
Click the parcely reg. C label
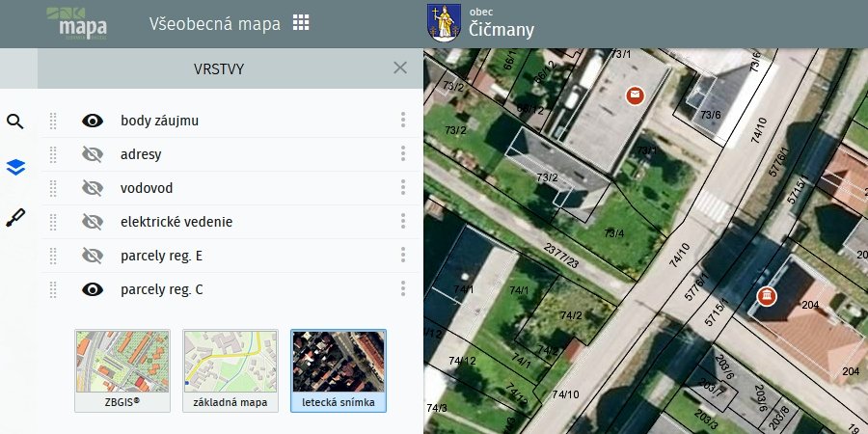[x=162, y=289]
